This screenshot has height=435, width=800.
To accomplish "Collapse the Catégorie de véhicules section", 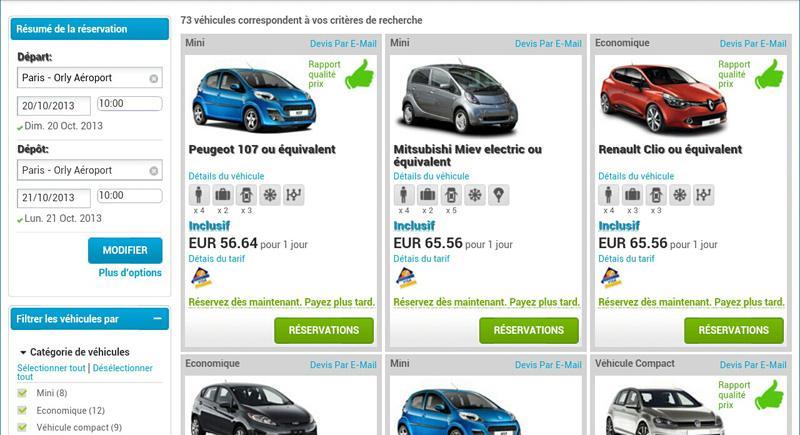I will point(23,352).
